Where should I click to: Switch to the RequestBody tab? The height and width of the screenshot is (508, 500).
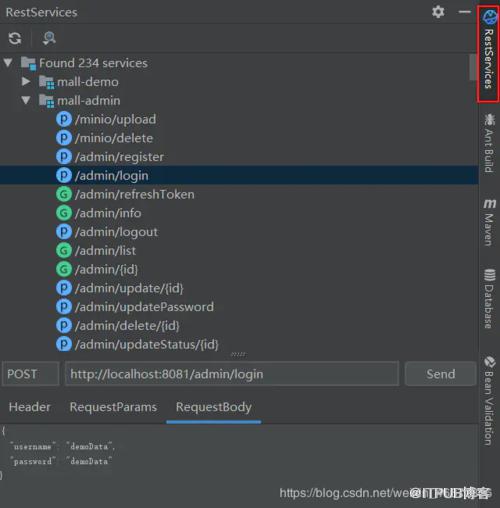(214, 407)
